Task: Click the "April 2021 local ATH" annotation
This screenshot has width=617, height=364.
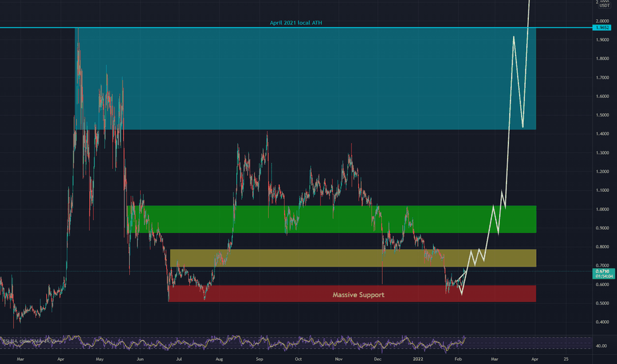Action: click(x=296, y=23)
